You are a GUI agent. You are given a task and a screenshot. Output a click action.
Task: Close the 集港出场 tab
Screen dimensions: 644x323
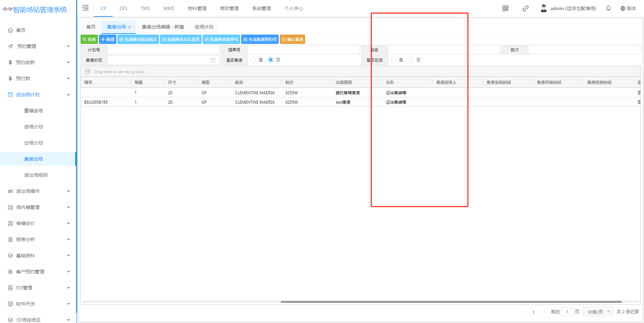point(129,27)
